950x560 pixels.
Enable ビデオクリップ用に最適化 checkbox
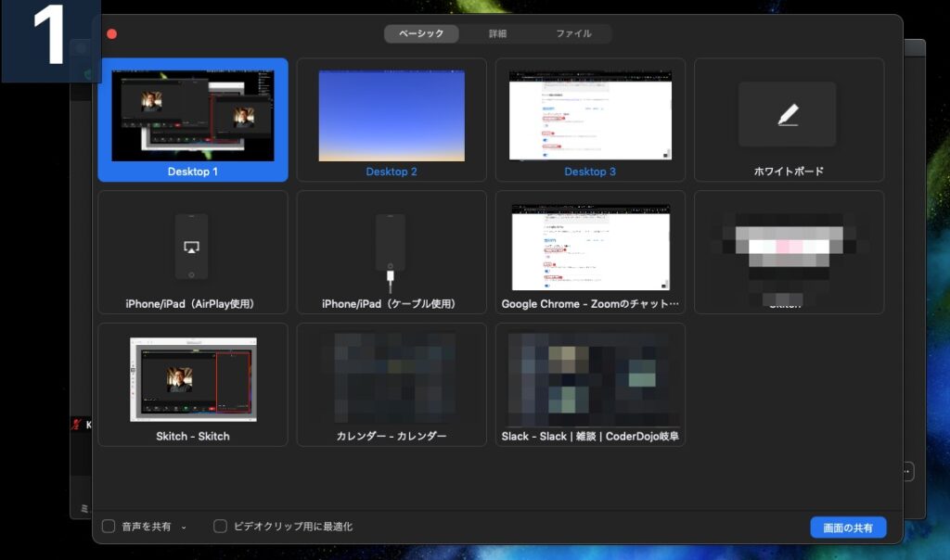pyautogui.click(x=220, y=526)
